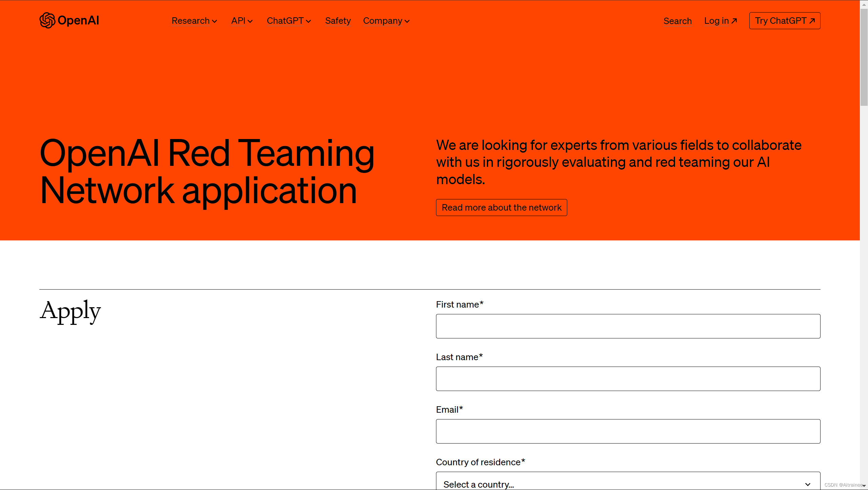Click Read more about the network
This screenshot has width=868, height=490.
501,208
